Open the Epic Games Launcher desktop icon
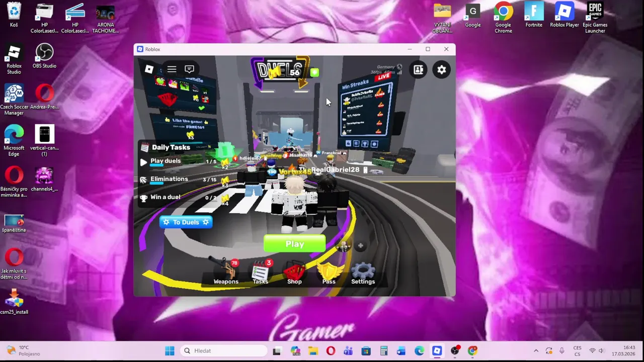644x362 pixels. pyautogui.click(x=595, y=18)
